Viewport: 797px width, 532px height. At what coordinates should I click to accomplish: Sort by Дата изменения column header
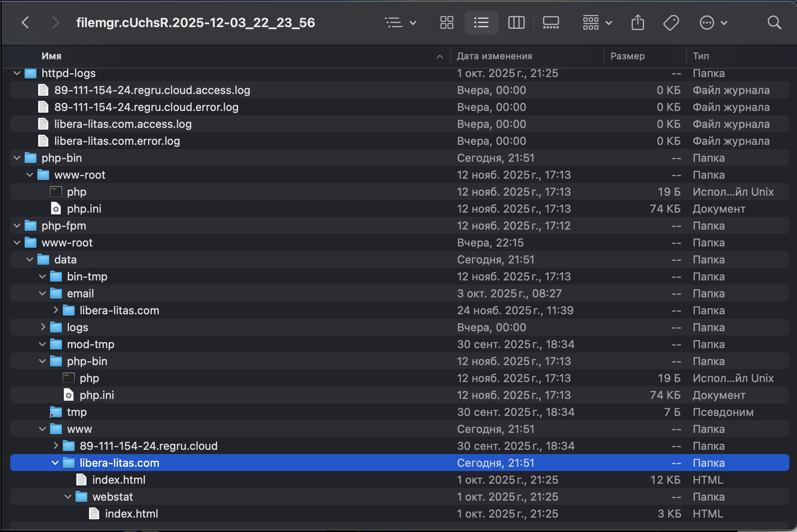(x=494, y=56)
